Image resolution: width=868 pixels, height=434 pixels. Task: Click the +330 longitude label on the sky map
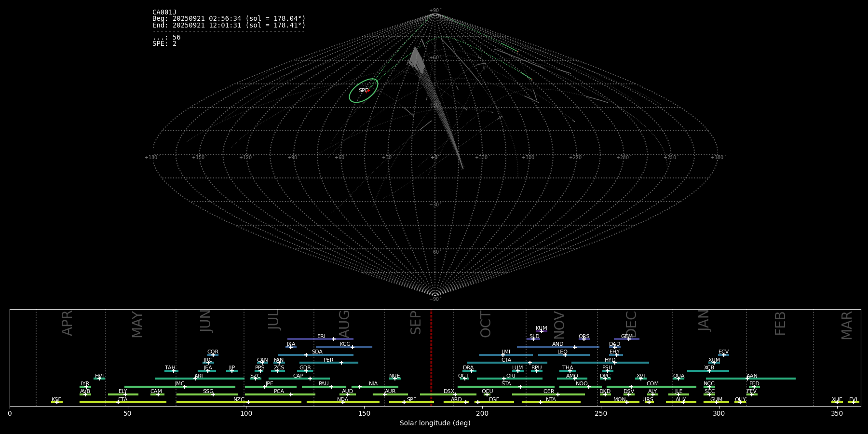pyautogui.click(x=480, y=157)
